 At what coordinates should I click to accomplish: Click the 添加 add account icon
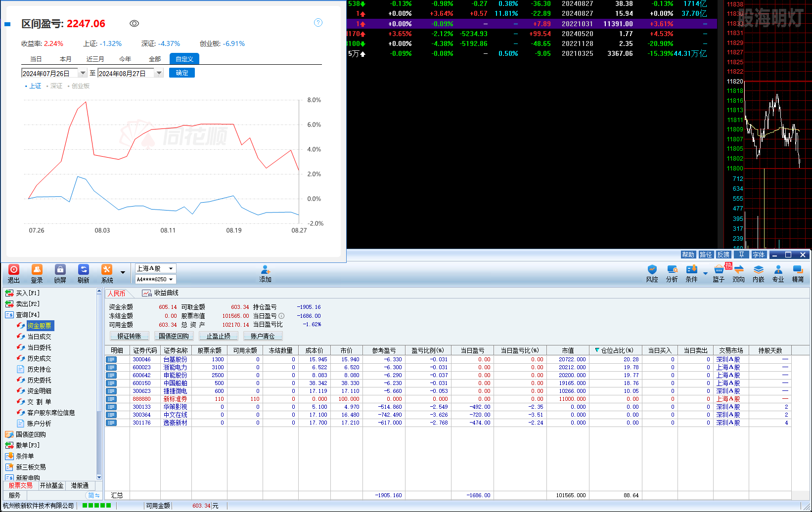click(x=266, y=269)
